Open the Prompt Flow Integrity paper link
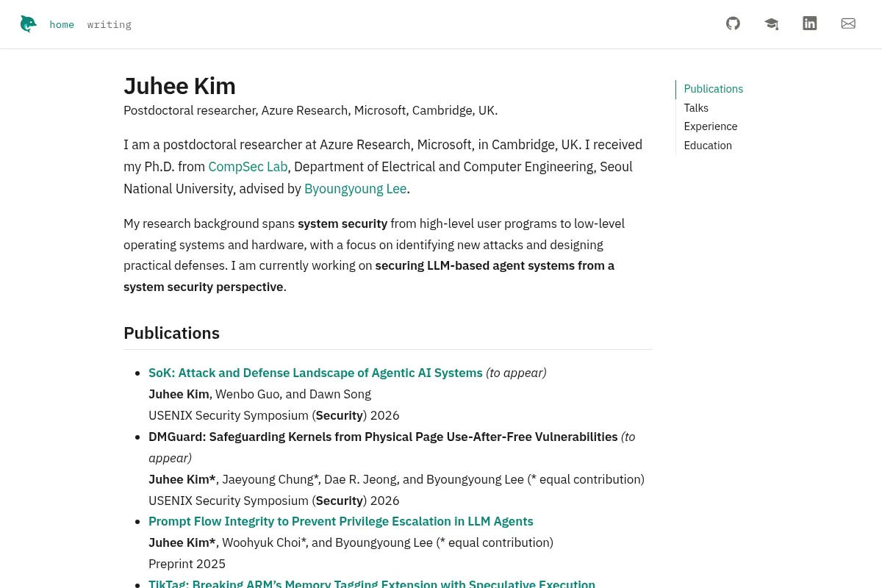The height and width of the screenshot is (588, 882). 341,521
